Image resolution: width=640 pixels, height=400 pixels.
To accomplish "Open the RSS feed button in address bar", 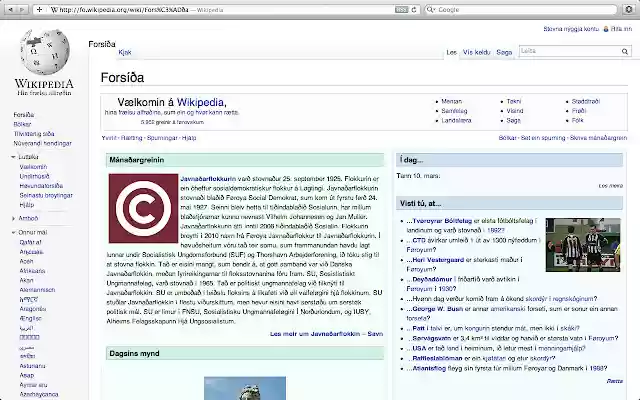I will 401,10.
